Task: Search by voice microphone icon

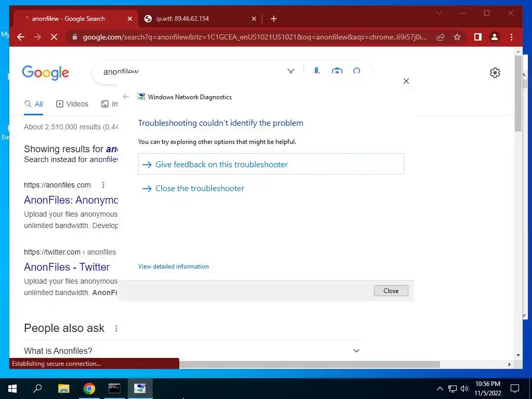Action: point(316,71)
